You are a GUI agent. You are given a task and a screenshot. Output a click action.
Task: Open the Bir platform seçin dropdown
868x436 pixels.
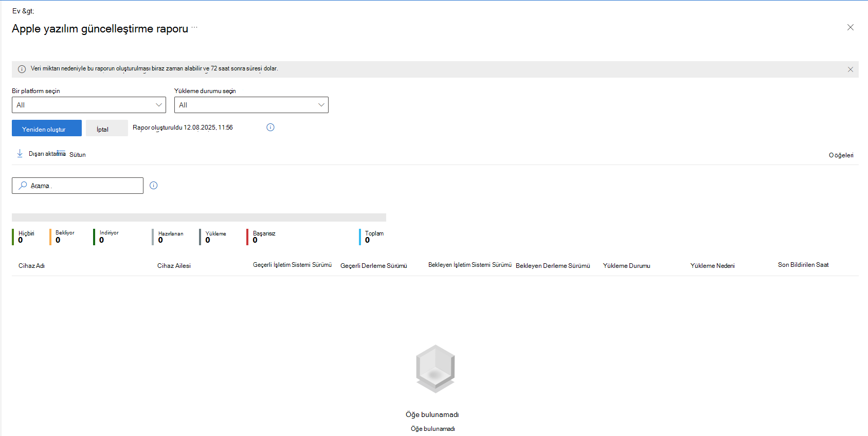coord(89,105)
